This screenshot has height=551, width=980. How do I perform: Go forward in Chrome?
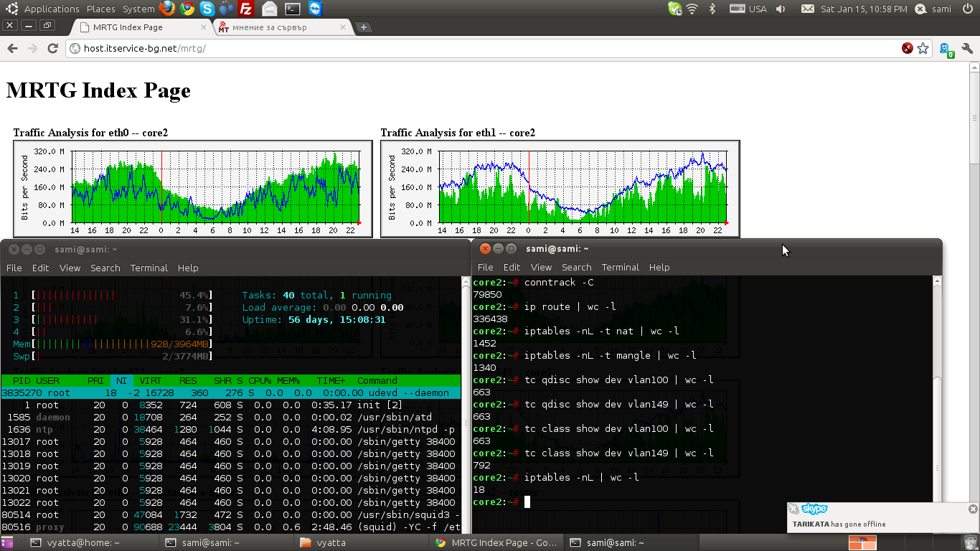[32, 48]
